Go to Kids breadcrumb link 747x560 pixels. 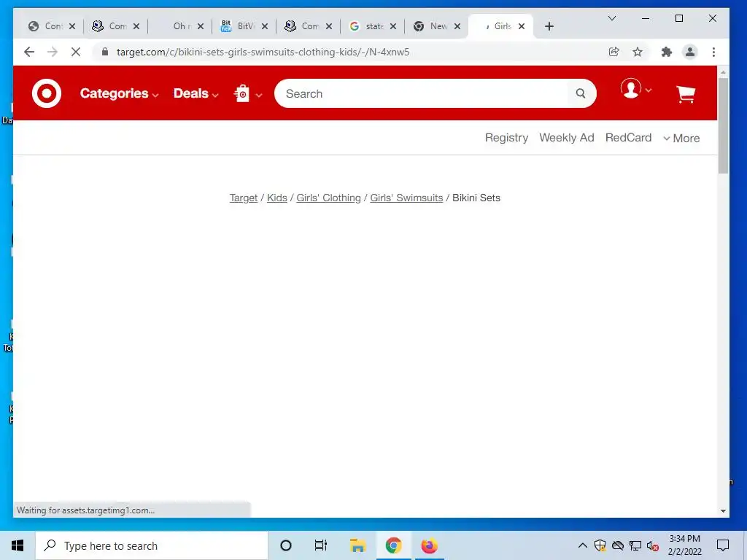click(276, 198)
